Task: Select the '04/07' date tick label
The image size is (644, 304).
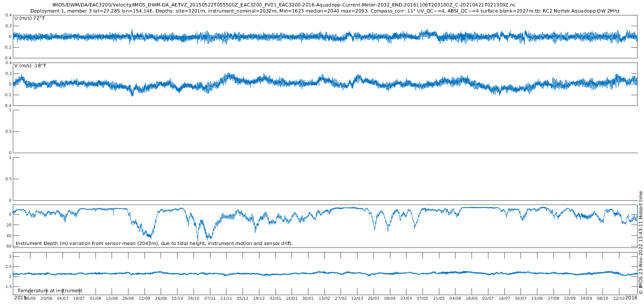Action: [63, 298]
